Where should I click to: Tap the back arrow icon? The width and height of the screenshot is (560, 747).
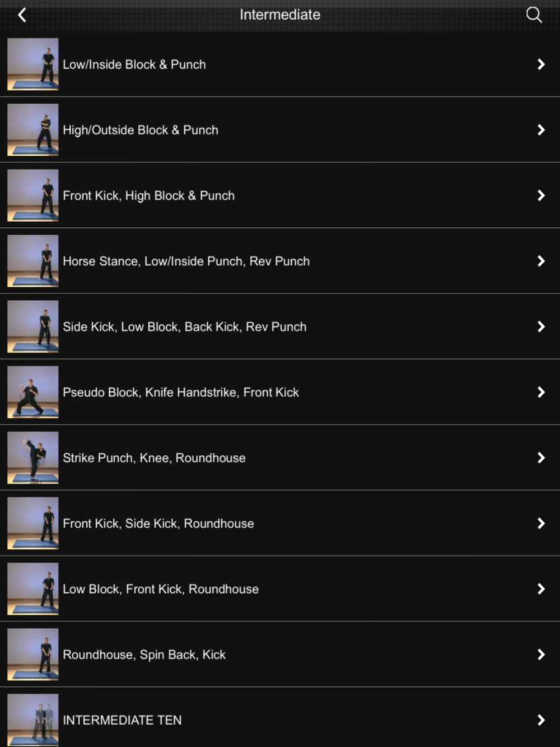coord(22,15)
